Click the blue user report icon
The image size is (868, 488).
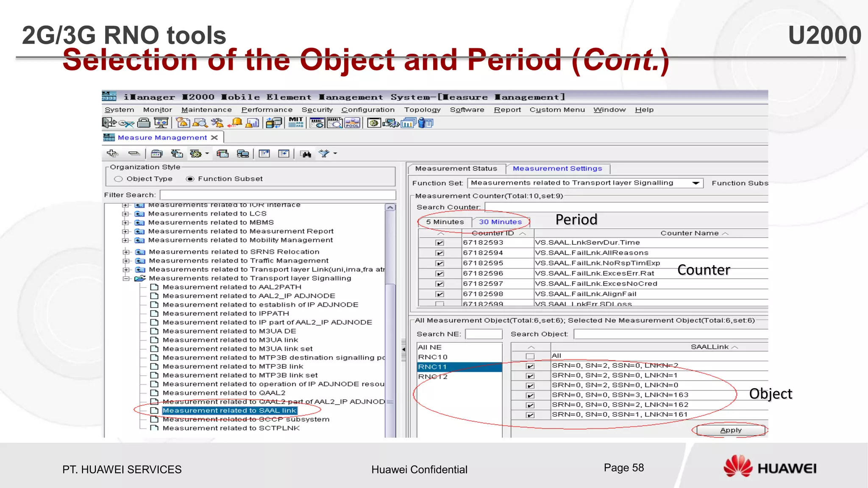tap(426, 123)
